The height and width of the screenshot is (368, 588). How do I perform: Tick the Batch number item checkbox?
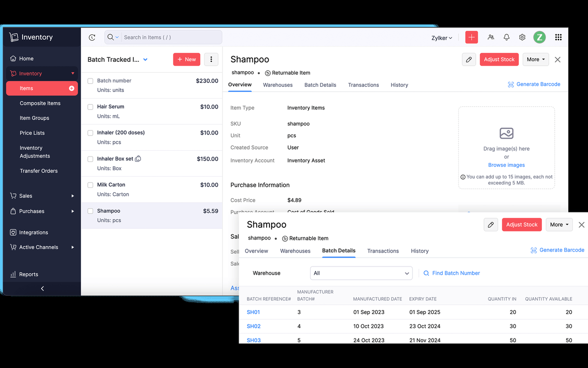pos(90,81)
